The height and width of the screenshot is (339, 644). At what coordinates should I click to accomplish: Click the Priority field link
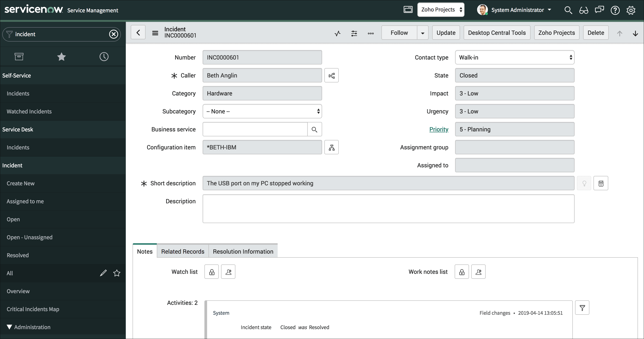coord(438,129)
